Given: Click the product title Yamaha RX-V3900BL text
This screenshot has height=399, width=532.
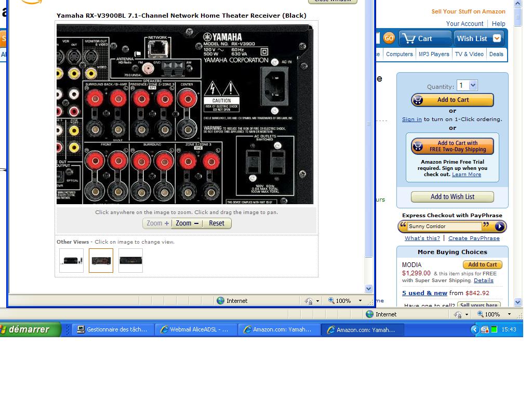Looking at the screenshot, I should tap(181, 15).
